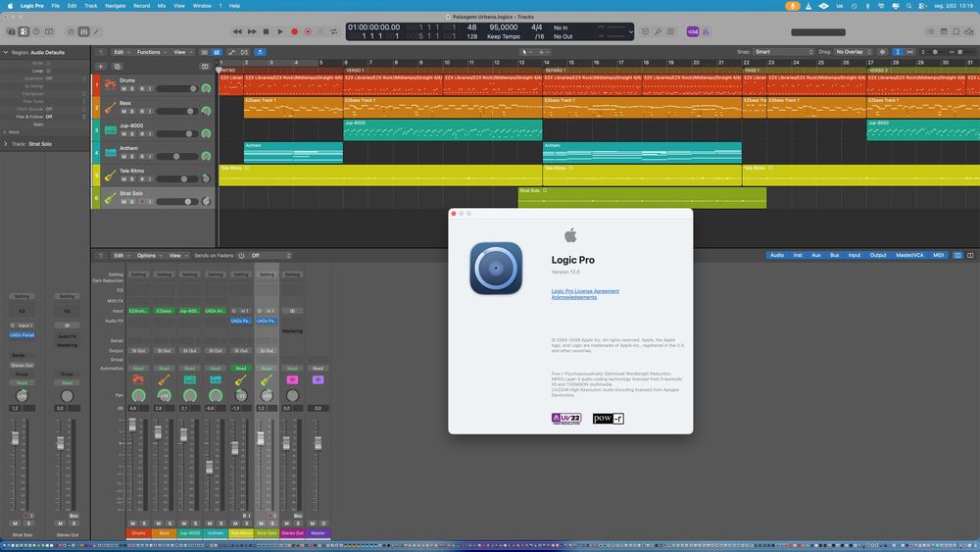Open the mixer Options menu

point(148,256)
